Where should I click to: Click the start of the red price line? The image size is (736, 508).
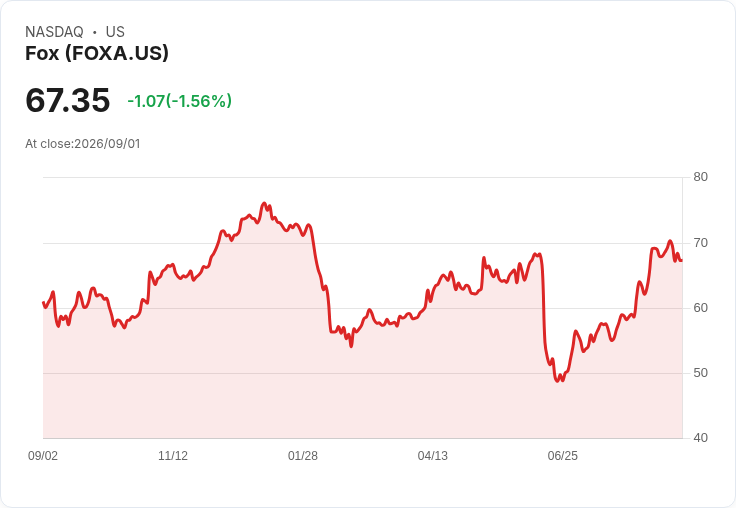[43, 302]
